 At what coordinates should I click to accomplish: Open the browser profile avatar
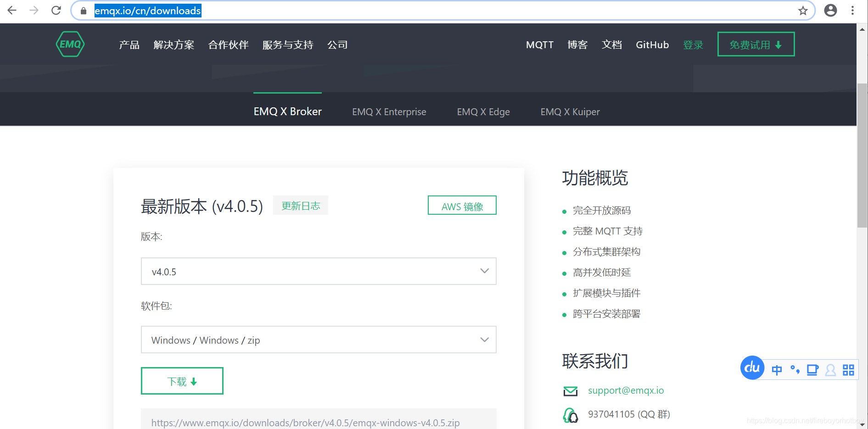(x=830, y=10)
